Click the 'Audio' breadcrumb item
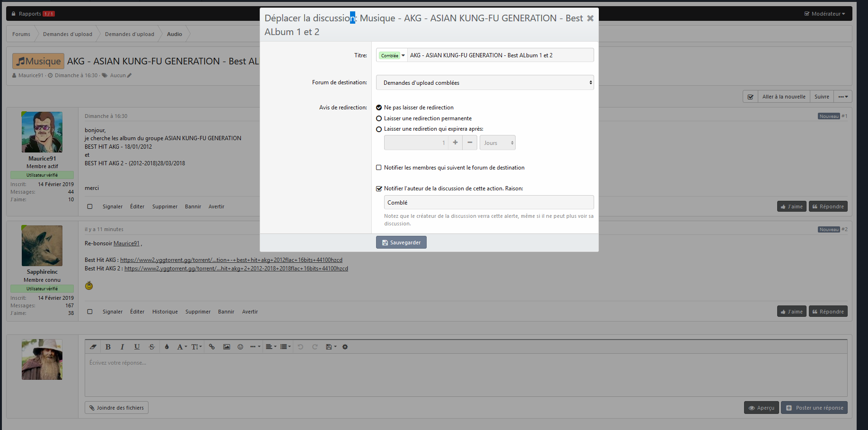 tap(174, 34)
